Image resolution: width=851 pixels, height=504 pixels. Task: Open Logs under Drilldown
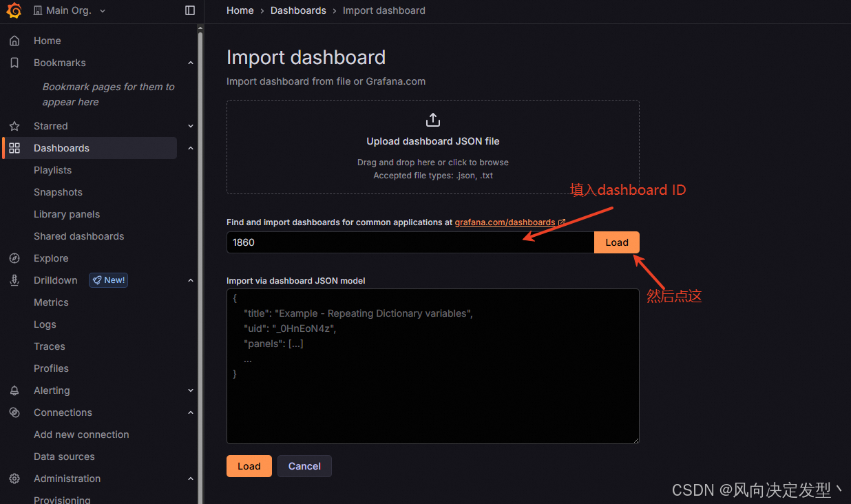pyautogui.click(x=45, y=324)
